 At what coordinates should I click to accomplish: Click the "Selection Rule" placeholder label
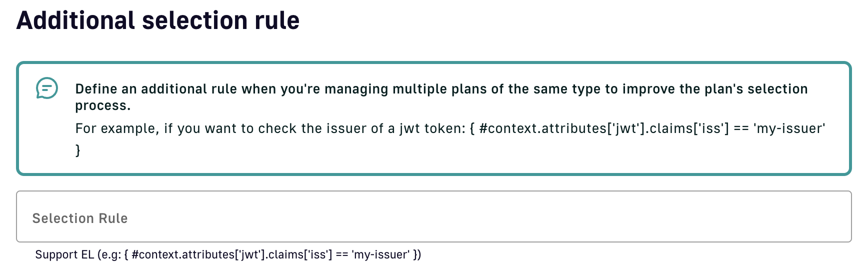point(80,218)
